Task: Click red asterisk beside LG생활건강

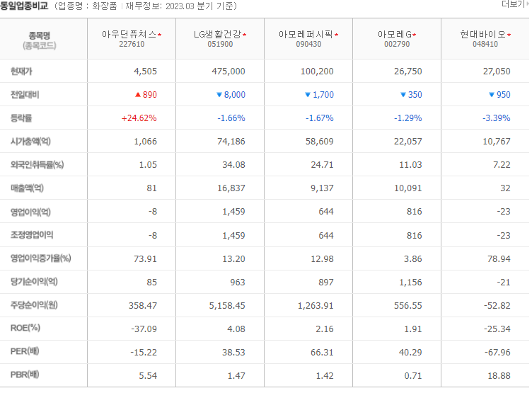Action: [245, 35]
